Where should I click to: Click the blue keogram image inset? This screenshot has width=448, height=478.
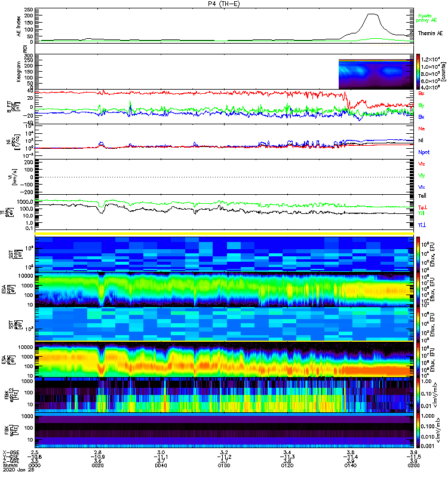click(x=376, y=74)
